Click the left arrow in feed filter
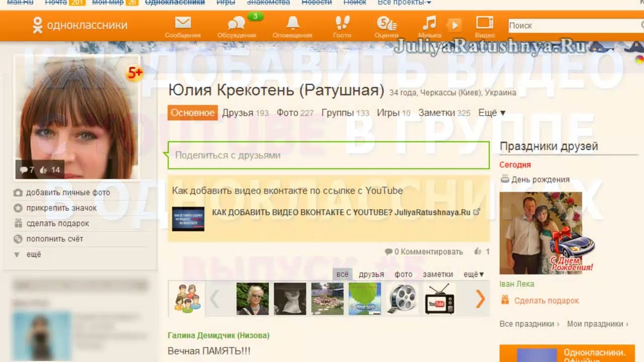Screen dimensions: 644x362 coord(215,299)
